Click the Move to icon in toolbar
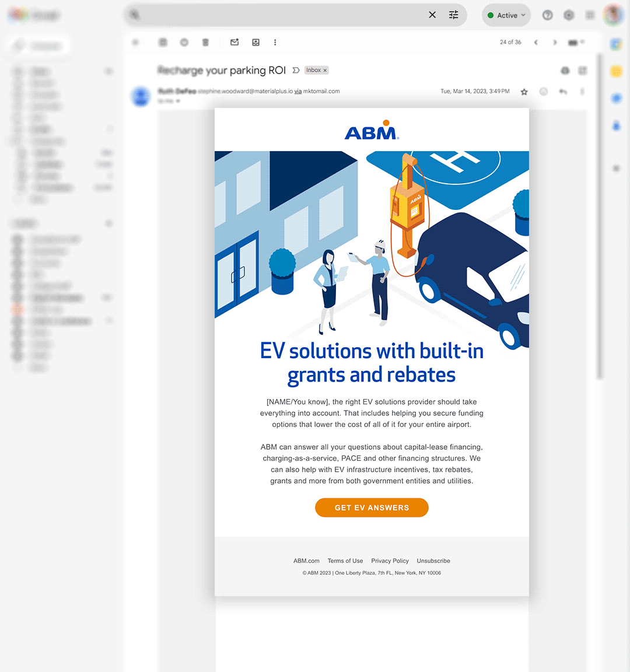Screen dimensions: 630x672 [x=256, y=42]
